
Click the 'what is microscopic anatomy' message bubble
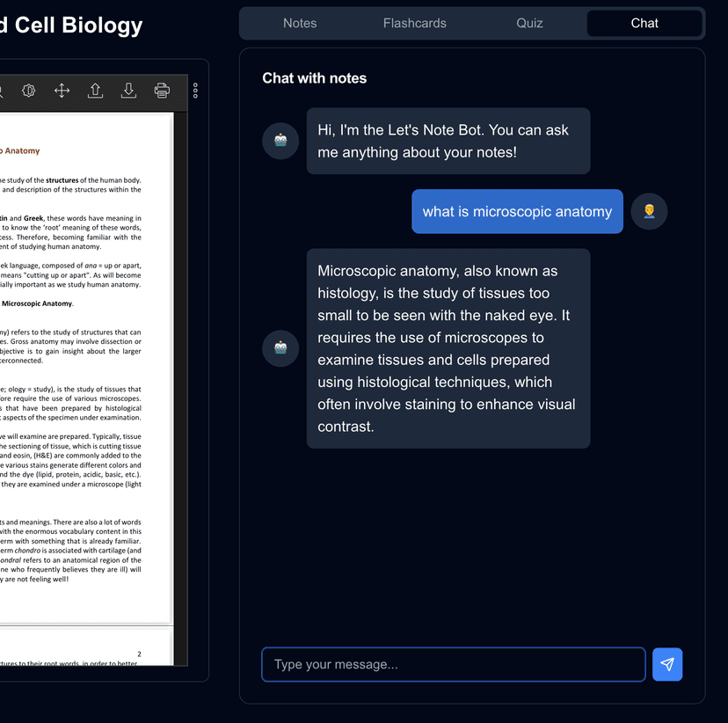click(x=517, y=211)
